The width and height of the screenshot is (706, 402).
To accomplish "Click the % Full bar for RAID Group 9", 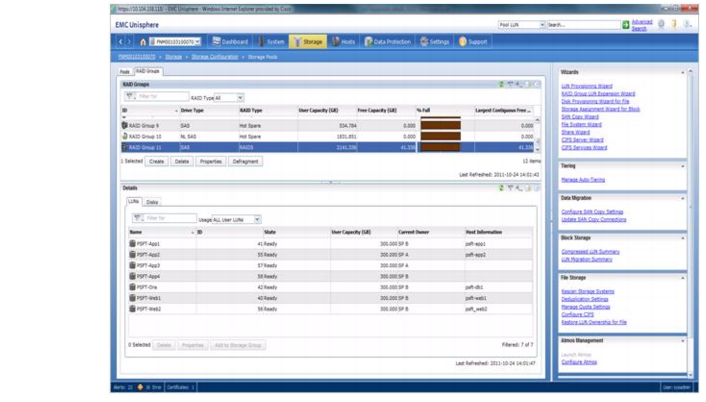I will pyautogui.click(x=440, y=126).
